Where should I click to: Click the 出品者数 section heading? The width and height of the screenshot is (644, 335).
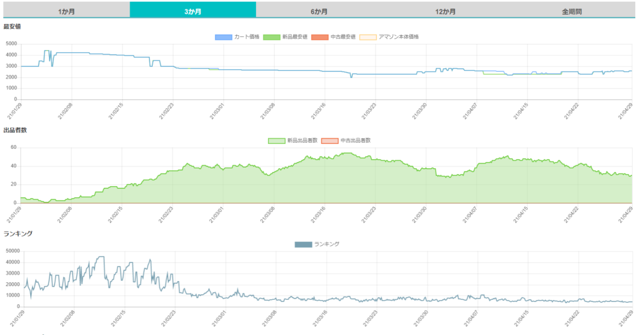tap(14, 130)
